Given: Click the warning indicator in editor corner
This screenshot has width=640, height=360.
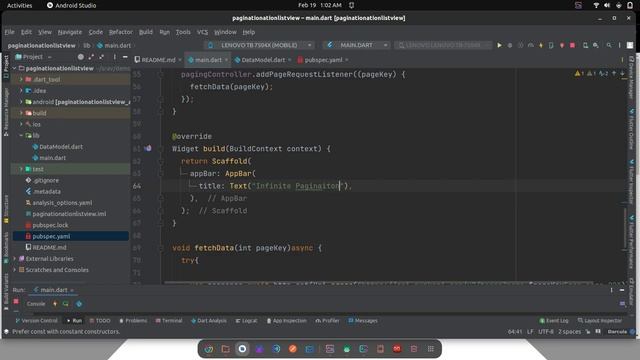Looking at the screenshot, I should pos(579,73).
